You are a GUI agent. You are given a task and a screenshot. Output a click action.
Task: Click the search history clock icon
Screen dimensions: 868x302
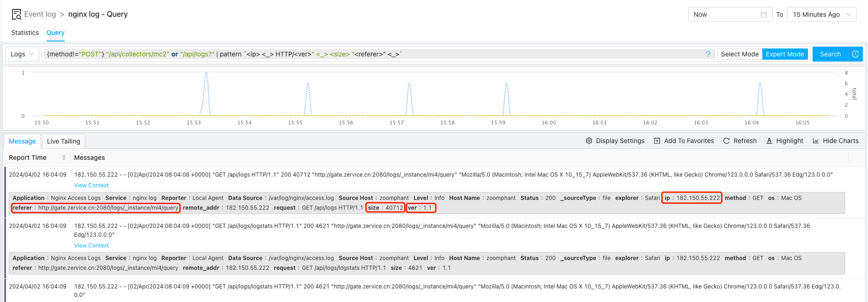855,54
